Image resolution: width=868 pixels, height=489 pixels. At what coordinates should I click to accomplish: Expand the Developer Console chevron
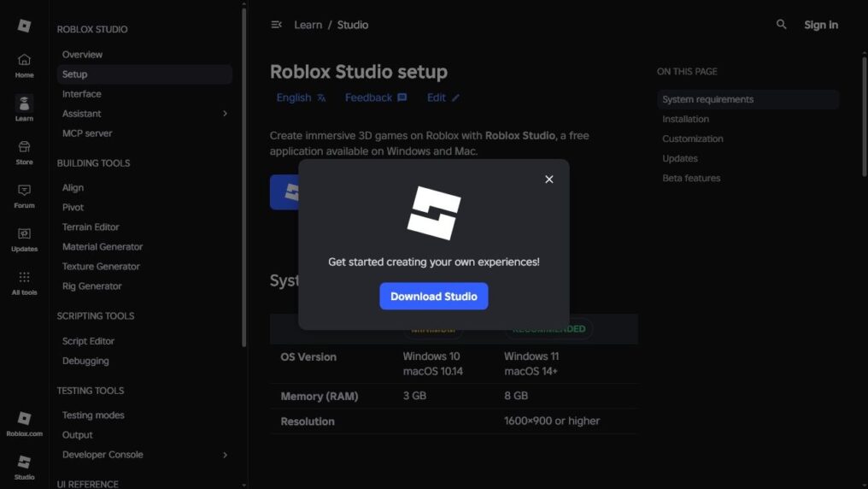coord(225,455)
